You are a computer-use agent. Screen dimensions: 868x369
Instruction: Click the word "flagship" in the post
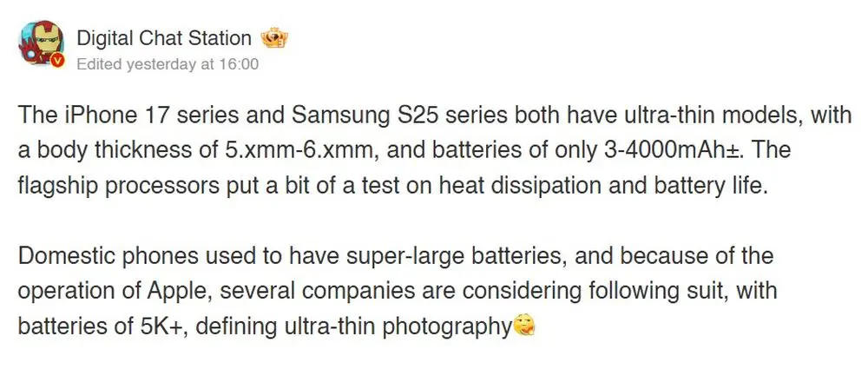coord(56,185)
